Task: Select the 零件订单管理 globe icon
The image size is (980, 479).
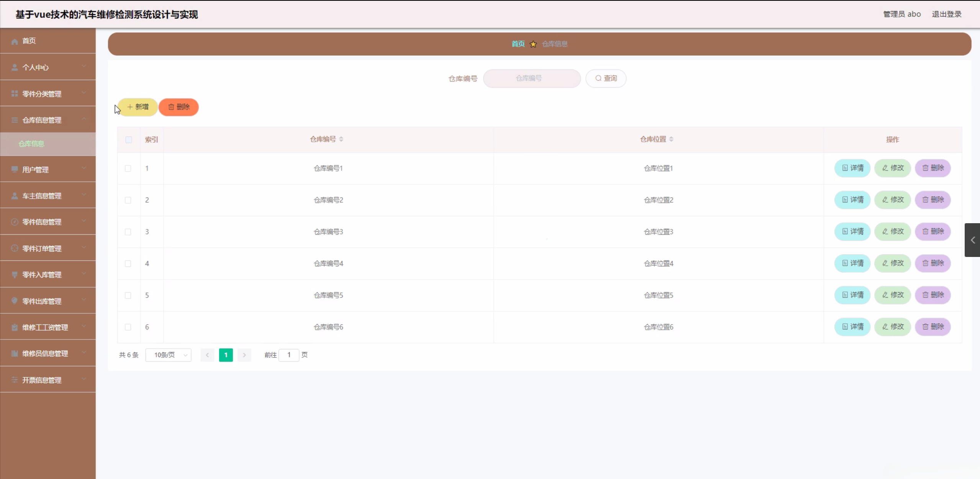Action: pyautogui.click(x=15, y=248)
